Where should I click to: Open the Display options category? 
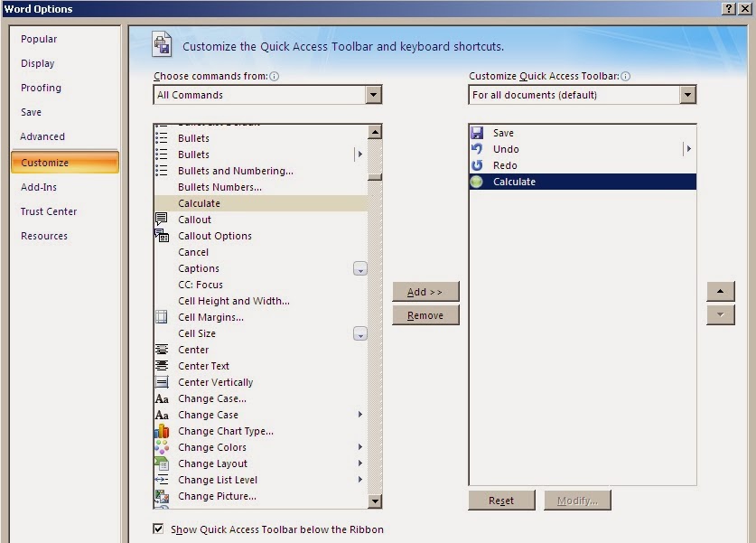tap(38, 63)
